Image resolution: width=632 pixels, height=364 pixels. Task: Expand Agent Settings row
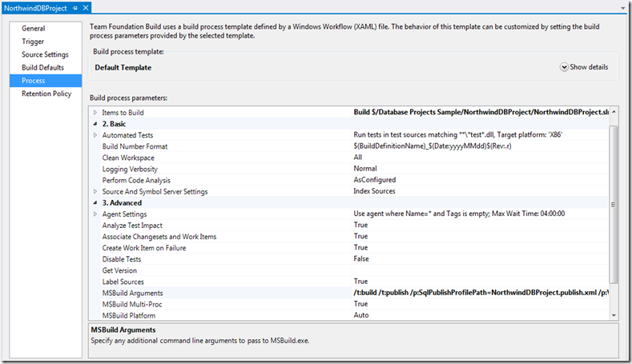(x=95, y=214)
